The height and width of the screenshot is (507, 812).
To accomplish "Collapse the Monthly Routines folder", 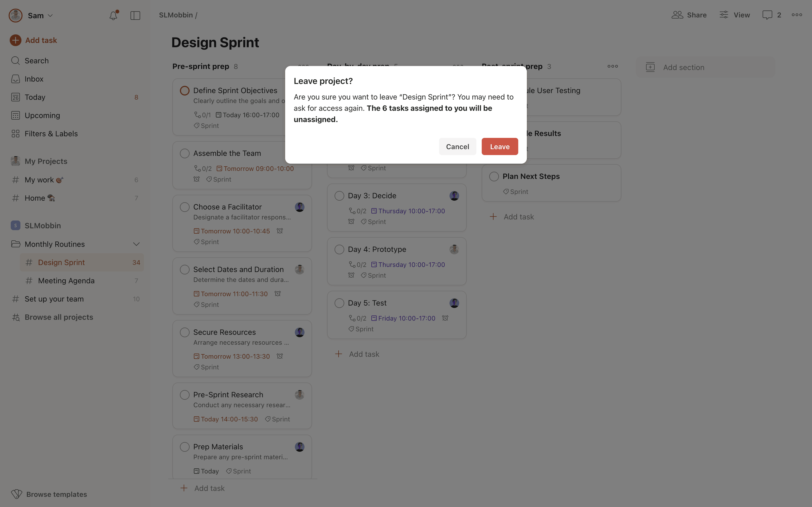I will coord(136,244).
